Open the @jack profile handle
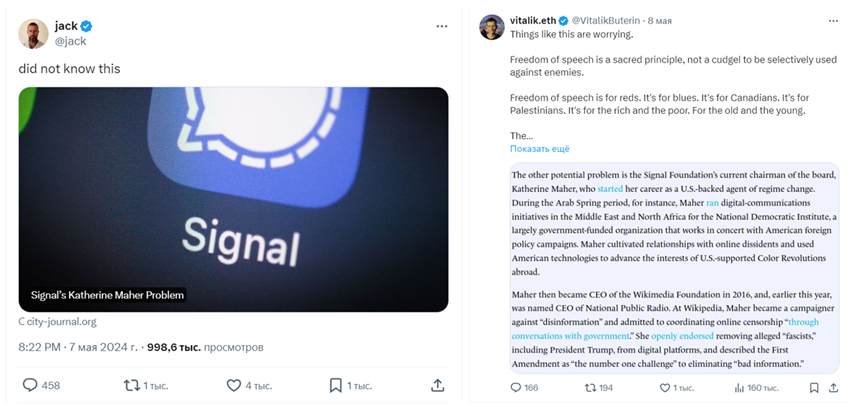This screenshot has height=409, width=856. pyautogui.click(x=70, y=41)
